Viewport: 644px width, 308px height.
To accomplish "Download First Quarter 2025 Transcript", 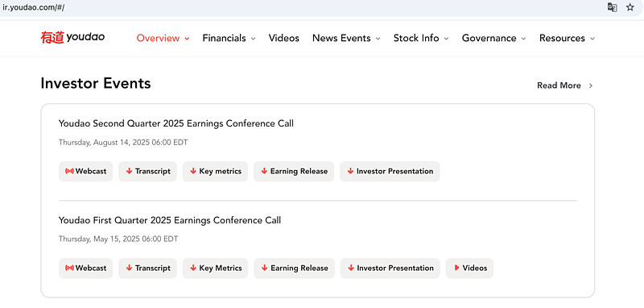I will (148, 268).
